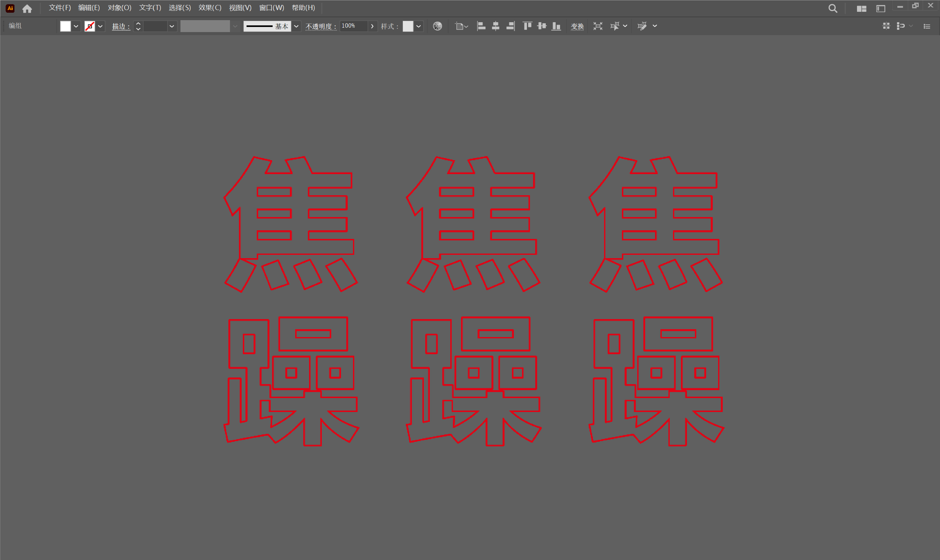Go to the Home screen icon

27,8
